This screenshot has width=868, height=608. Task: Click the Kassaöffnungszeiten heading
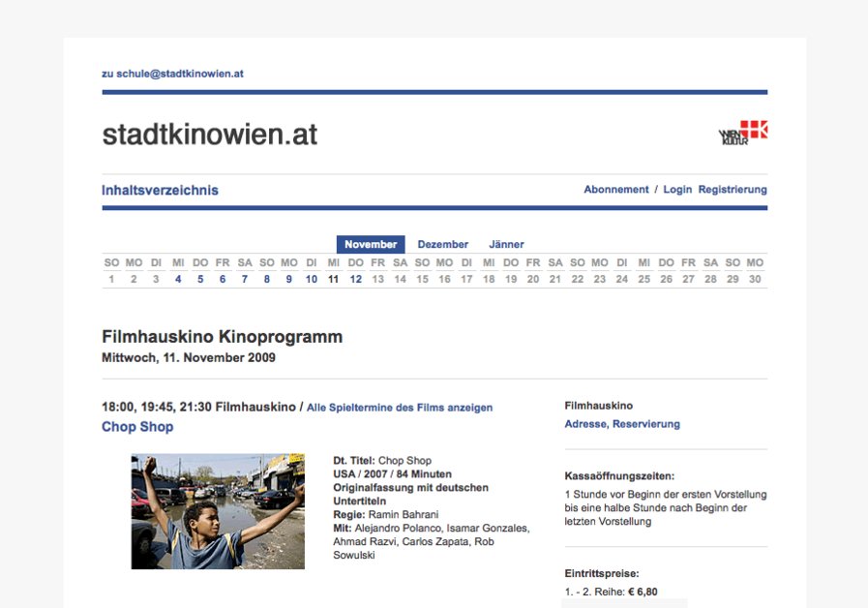pyautogui.click(x=619, y=476)
